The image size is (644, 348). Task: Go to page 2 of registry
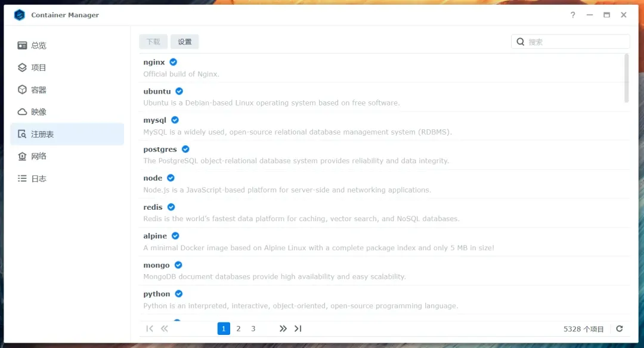238,329
